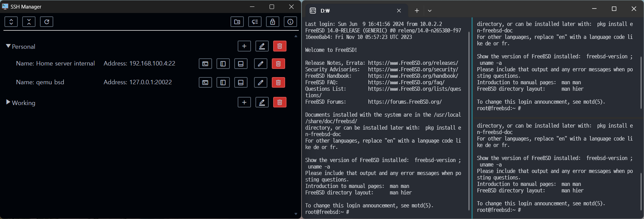The height and width of the screenshot is (219, 644).
Task: Collapse all groups in SSH Manager toolbar
Action: click(29, 22)
